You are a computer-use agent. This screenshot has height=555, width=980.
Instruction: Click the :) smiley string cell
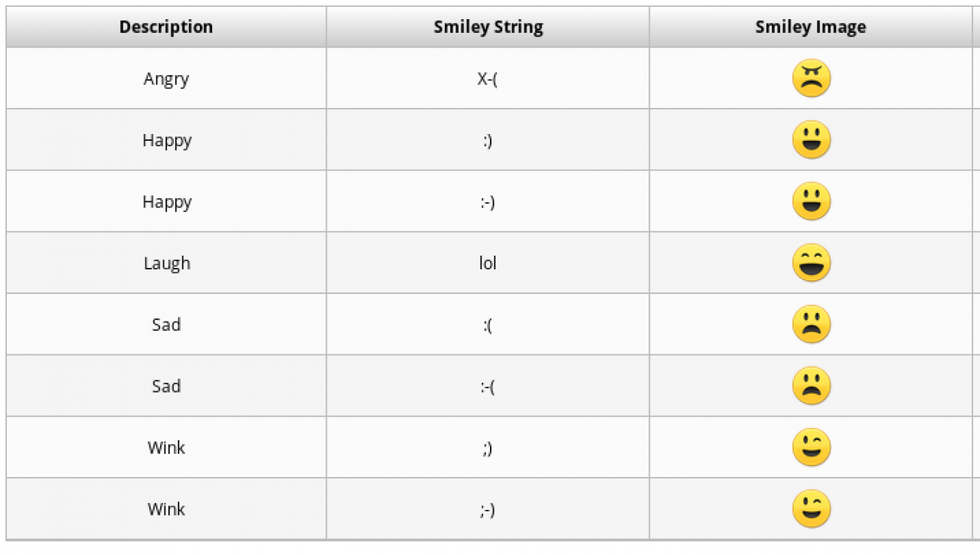488,141
